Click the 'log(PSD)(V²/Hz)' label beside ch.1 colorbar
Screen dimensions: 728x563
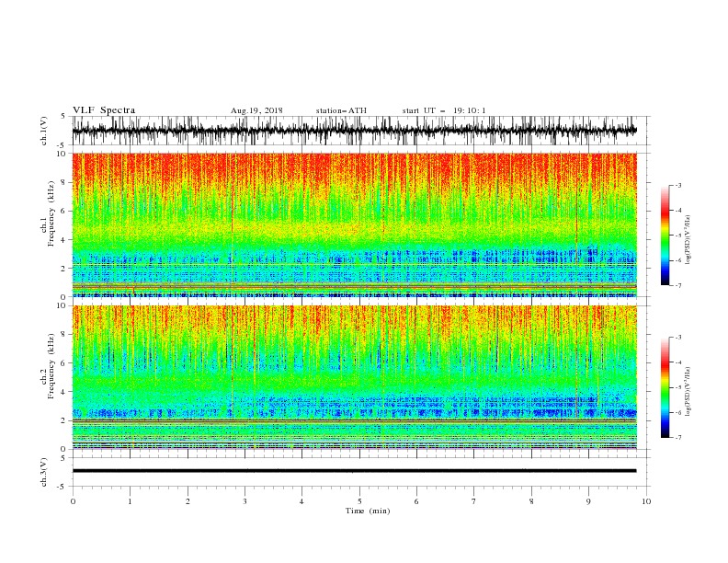pyautogui.click(x=688, y=240)
